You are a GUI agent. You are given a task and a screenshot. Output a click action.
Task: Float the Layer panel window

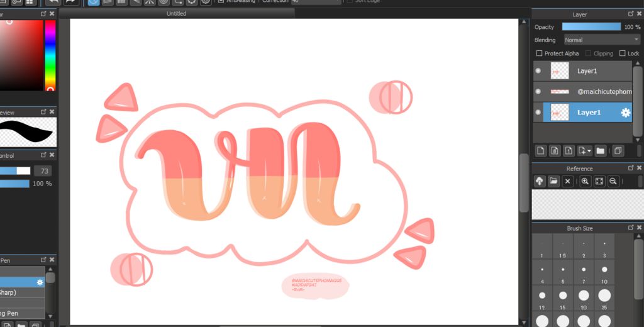pos(631,14)
